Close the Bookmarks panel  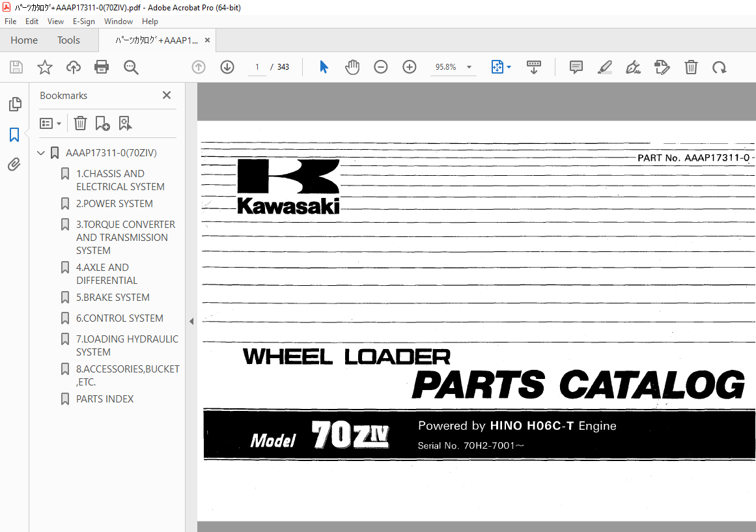pyautogui.click(x=167, y=95)
